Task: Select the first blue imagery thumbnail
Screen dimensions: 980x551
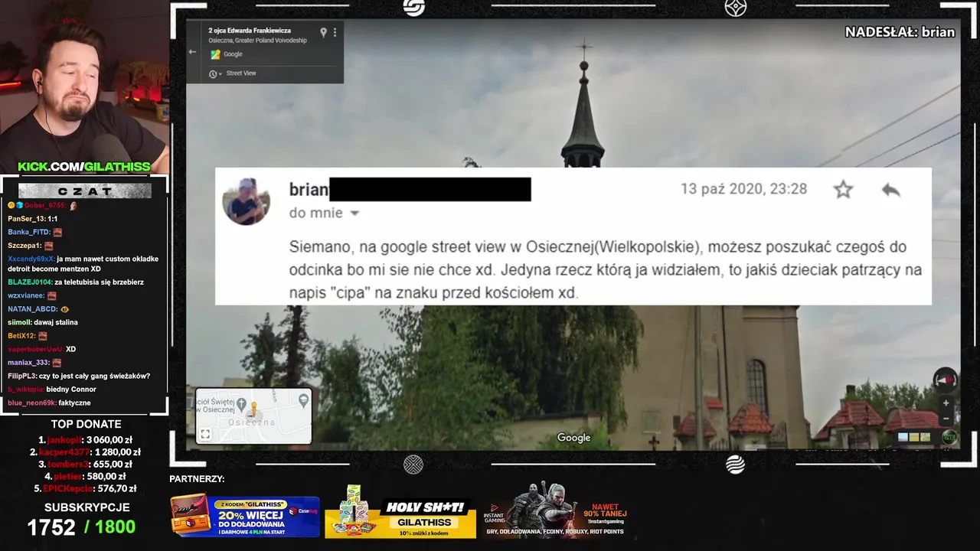Action: (x=903, y=437)
